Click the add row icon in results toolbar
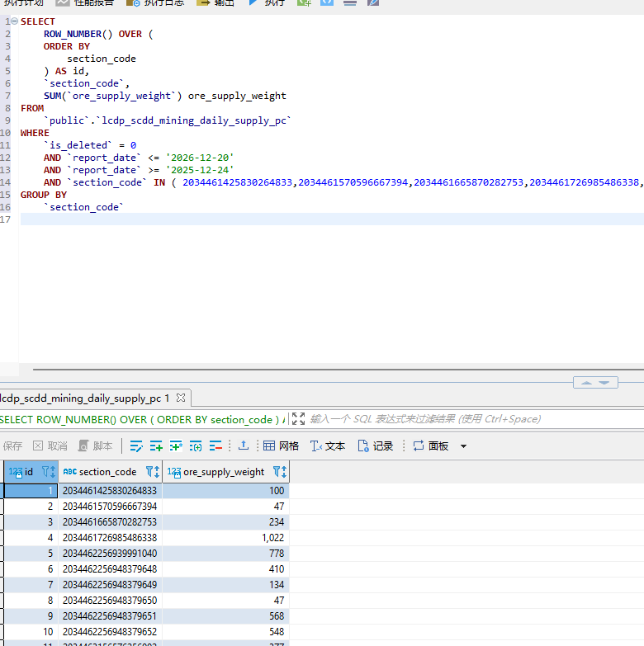This screenshot has height=646, width=644. coord(156,446)
